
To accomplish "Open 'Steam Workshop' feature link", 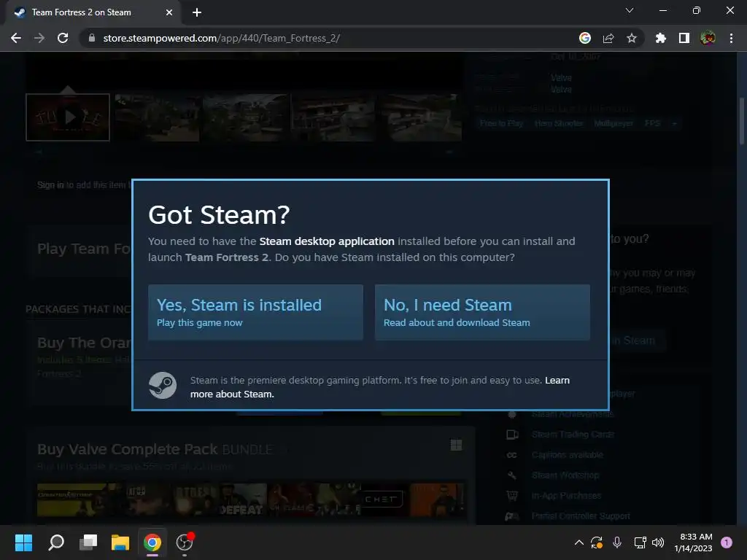I will 565,475.
